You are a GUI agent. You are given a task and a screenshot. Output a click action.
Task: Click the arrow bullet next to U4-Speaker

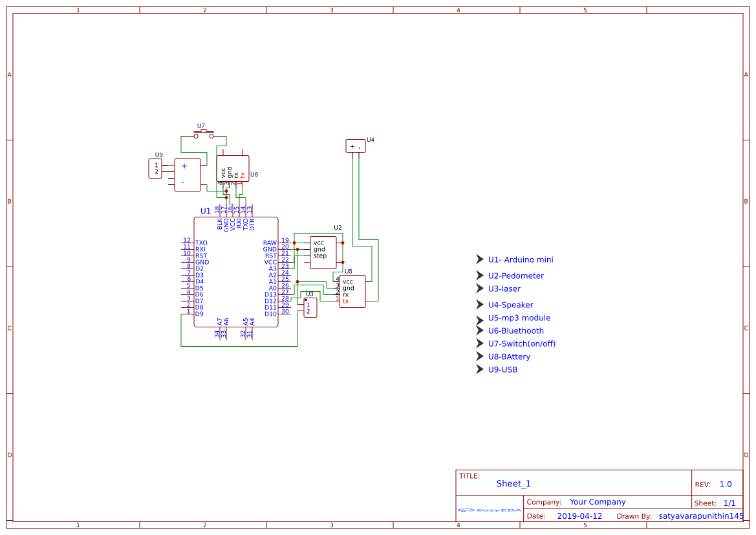click(x=479, y=304)
